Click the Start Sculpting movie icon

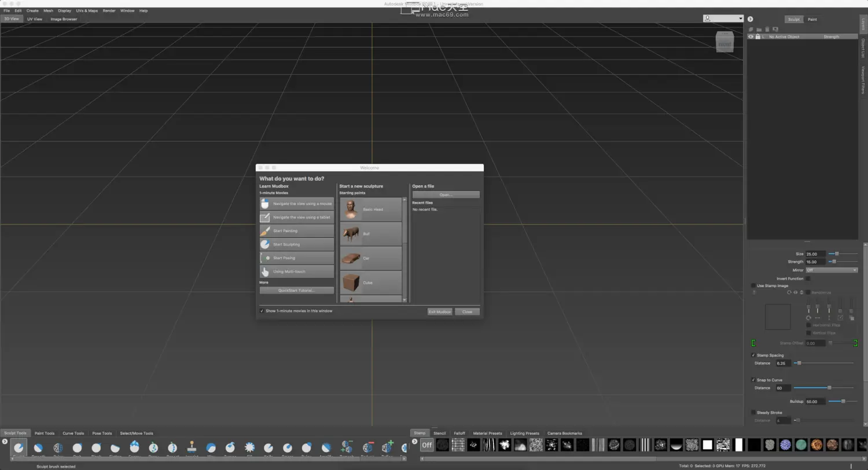click(265, 244)
